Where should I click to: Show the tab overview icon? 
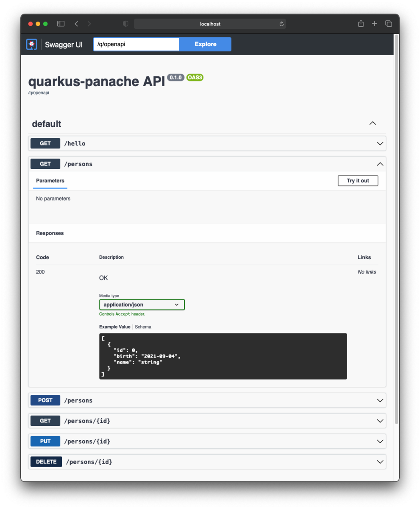388,24
